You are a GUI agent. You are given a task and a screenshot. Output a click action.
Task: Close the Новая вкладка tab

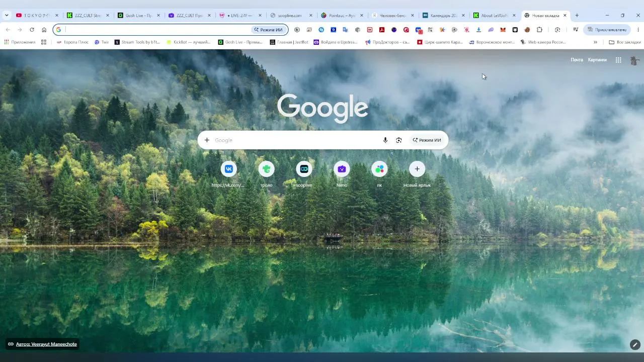[x=565, y=16]
